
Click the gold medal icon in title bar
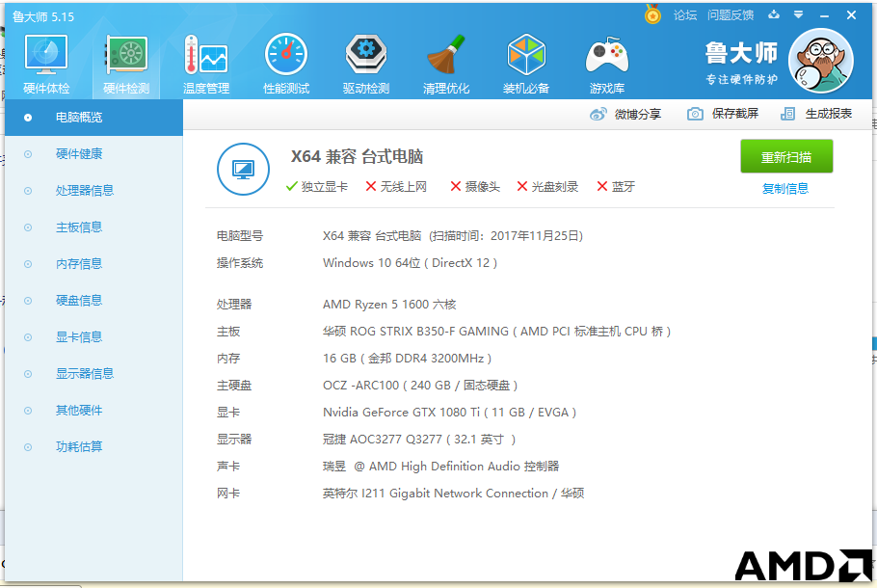[652, 14]
